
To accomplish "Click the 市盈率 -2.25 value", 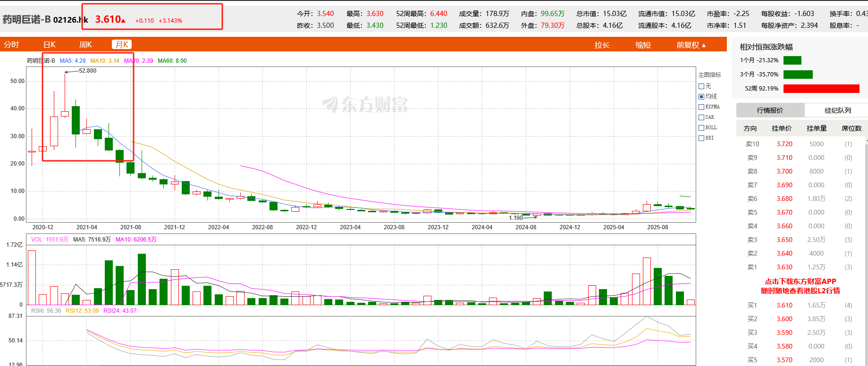I will pos(741,14).
